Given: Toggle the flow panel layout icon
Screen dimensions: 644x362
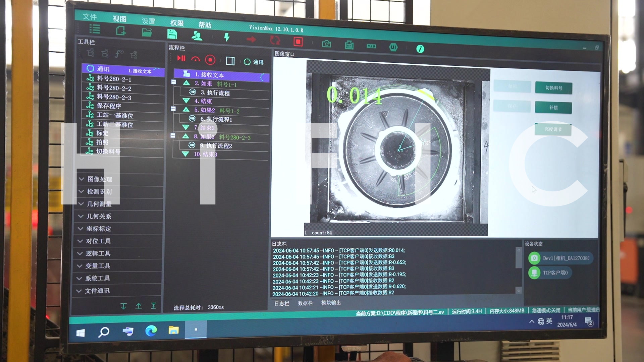Looking at the screenshot, I should [230, 61].
